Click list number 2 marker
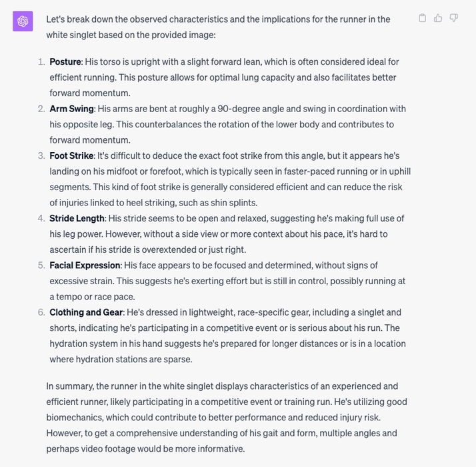The height and width of the screenshot is (467, 476). [41, 109]
